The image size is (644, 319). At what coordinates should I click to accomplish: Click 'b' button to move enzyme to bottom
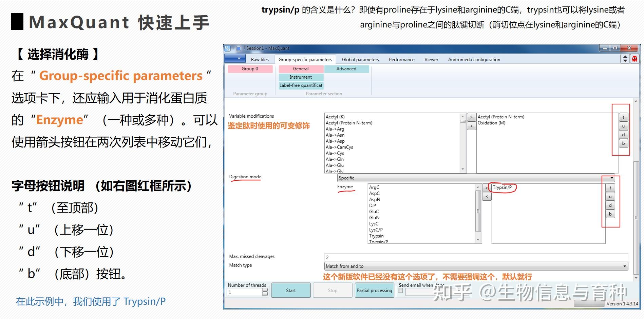click(x=610, y=214)
